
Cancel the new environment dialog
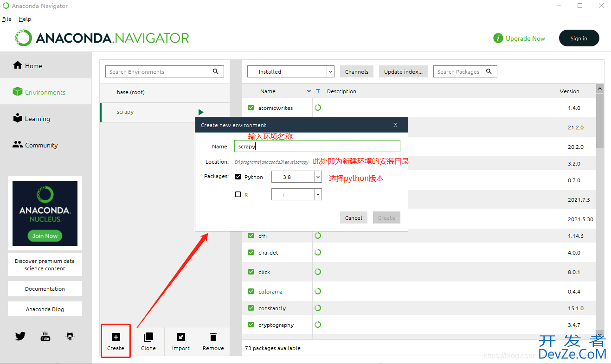354,217
